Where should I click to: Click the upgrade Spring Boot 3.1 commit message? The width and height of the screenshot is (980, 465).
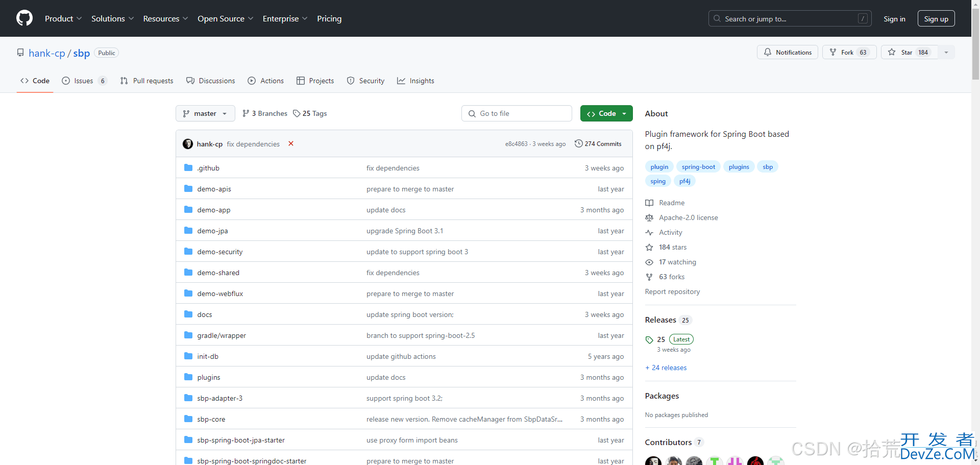(x=405, y=231)
